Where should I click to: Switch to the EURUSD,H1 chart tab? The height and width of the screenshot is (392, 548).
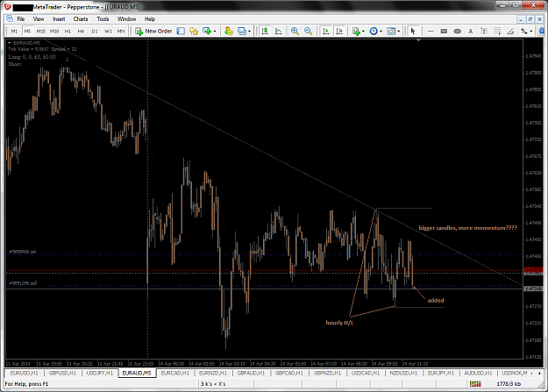pos(25,373)
